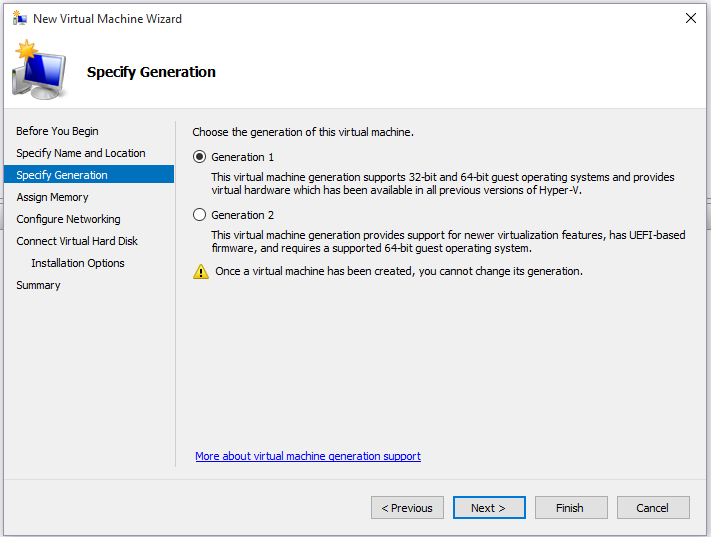Viewport: 711px width, 537px height.
Task: Click the Specify Generation heading text
Action: [x=151, y=72]
